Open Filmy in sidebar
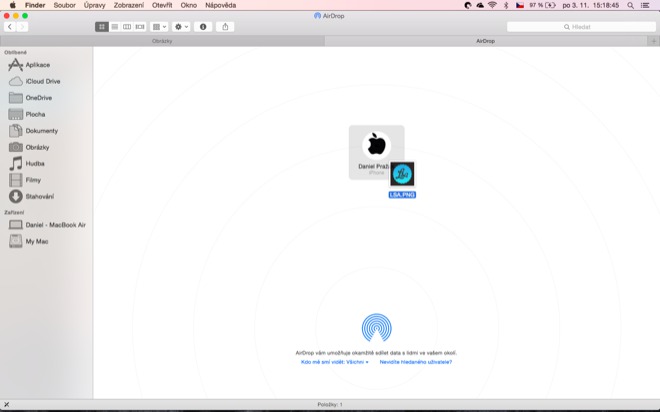 click(25, 180)
